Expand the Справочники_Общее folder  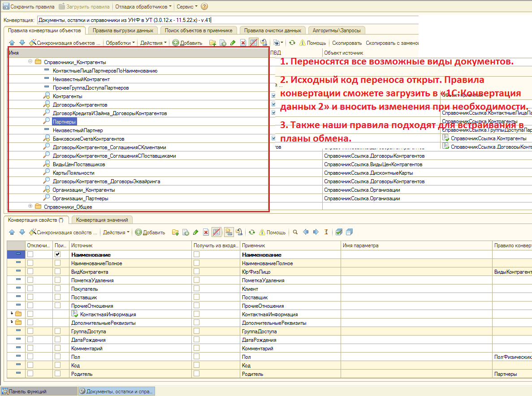pyautogui.click(x=30, y=206)
